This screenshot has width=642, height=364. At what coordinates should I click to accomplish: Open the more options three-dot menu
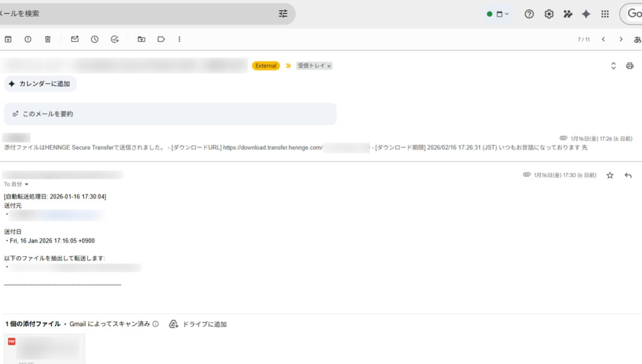179,39
